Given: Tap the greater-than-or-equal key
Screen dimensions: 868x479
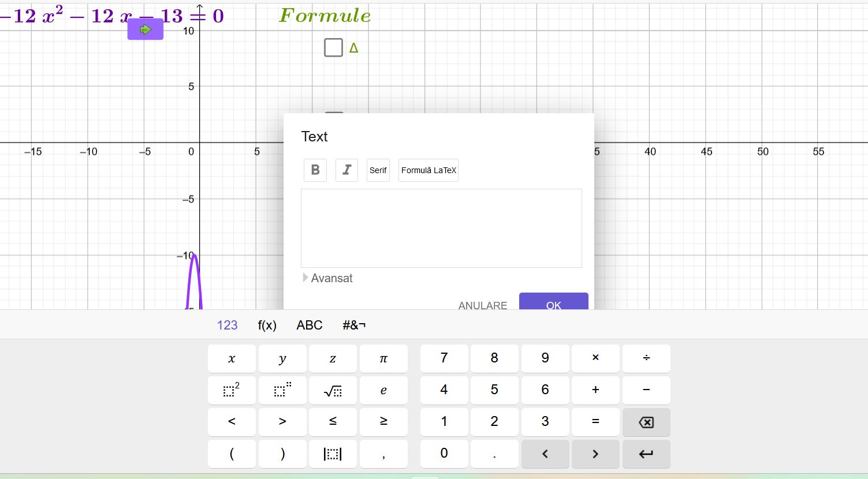Looking at the screenshot, I should click(x=383, y=422).
